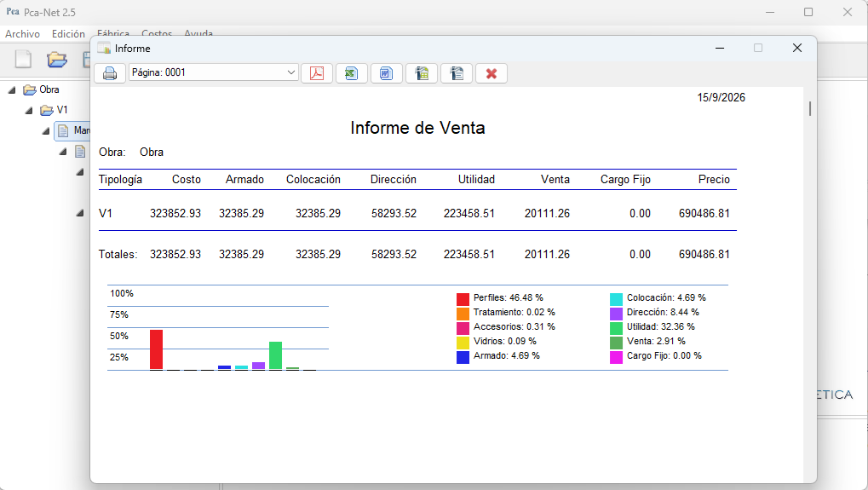The width and height of the screenshot is (868, 490).
Task: Open the Archivo menu
Action: pos(23,34)
